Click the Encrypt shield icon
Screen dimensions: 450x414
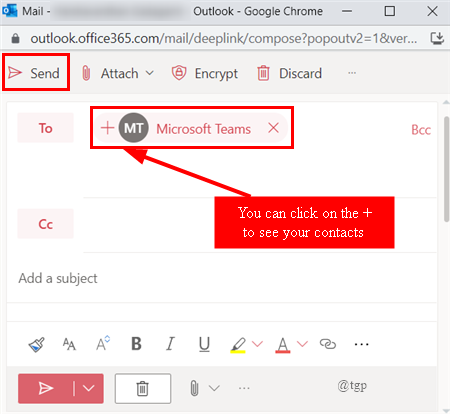(179, 73)
